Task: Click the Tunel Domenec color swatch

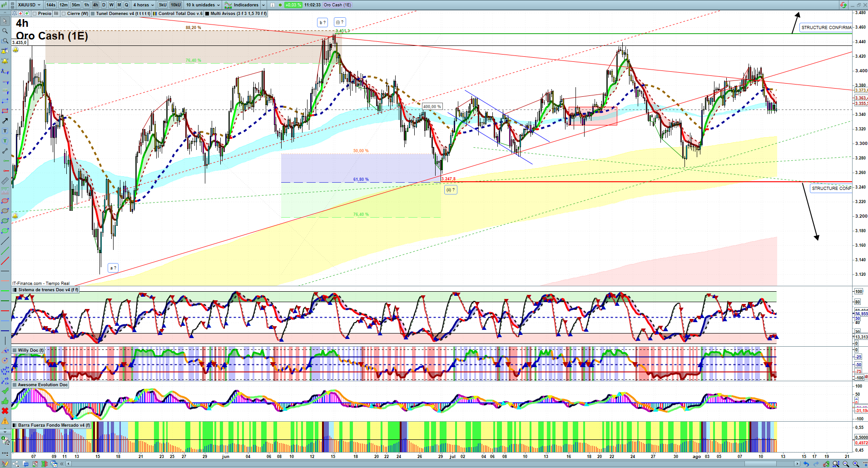Action: tap(93, 14)
